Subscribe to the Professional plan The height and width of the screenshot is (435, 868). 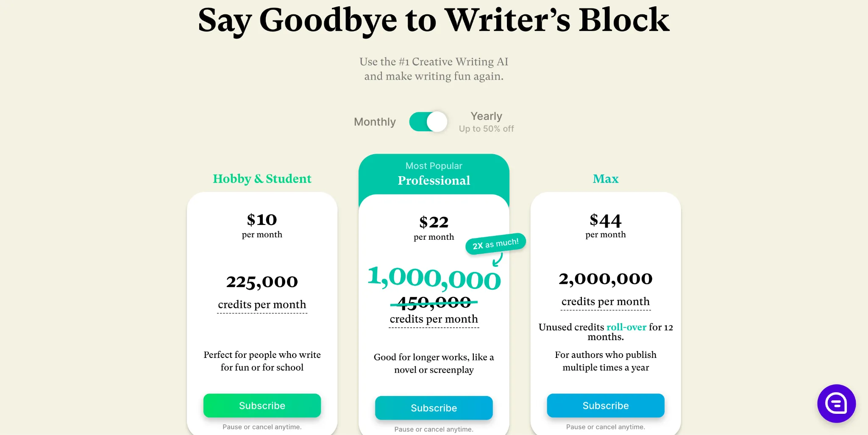(434, 408)
